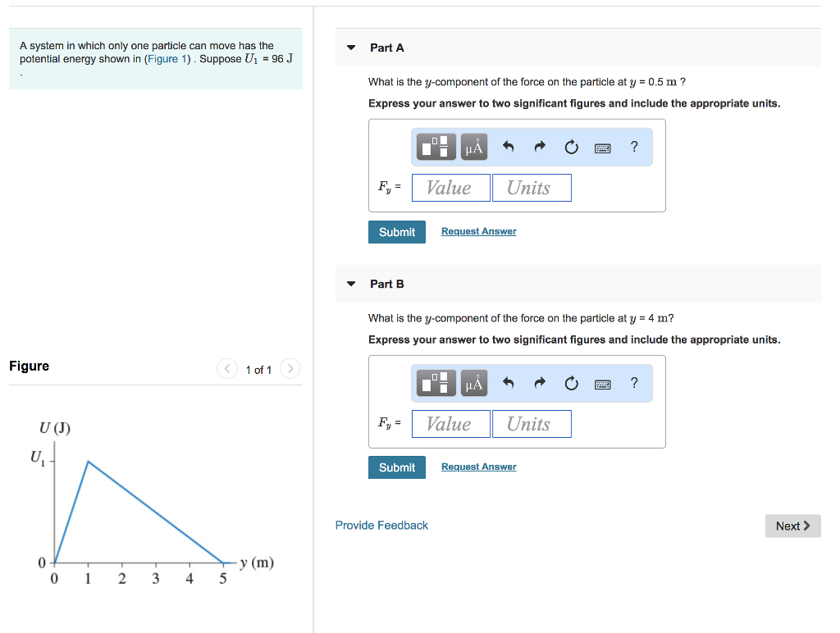The image size is (840, 633).
Task: Open the templates tool in Part B
Action: coord(438,384)
